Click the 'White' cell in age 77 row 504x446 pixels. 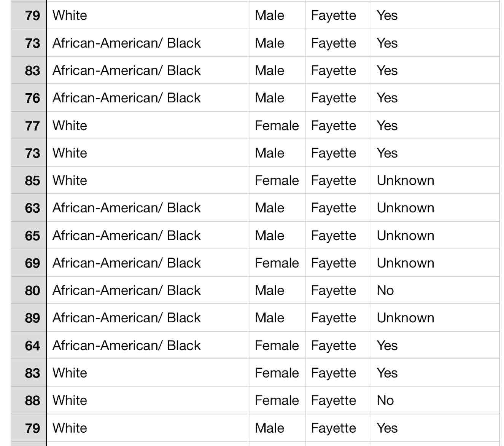click(70, 126)
